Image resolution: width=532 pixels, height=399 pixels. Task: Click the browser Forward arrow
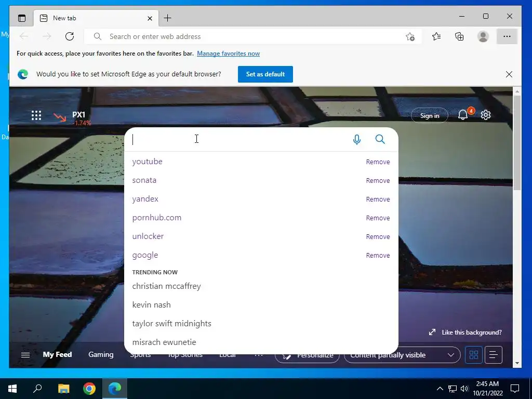coord(47,36)
